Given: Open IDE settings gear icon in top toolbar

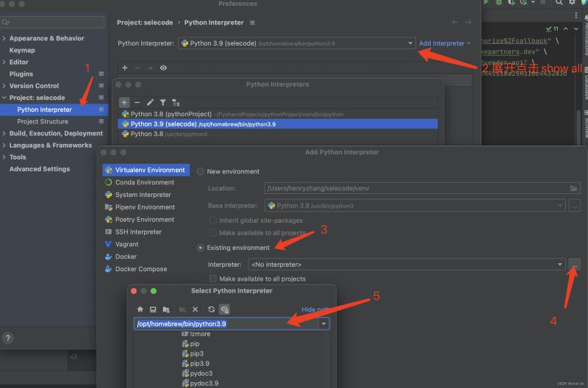Looking at the screenshot, I should [x=572, y=2].
